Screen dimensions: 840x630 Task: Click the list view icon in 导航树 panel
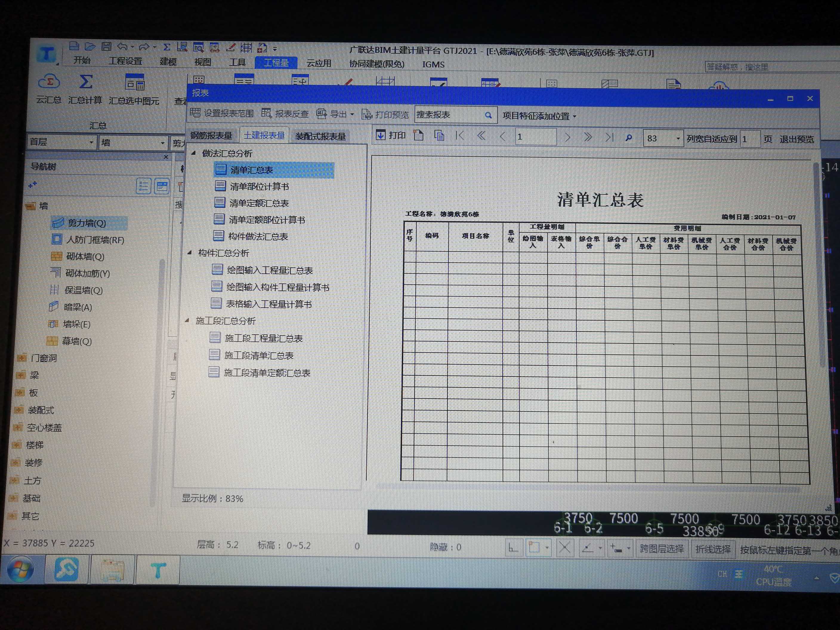pos(143,186)
